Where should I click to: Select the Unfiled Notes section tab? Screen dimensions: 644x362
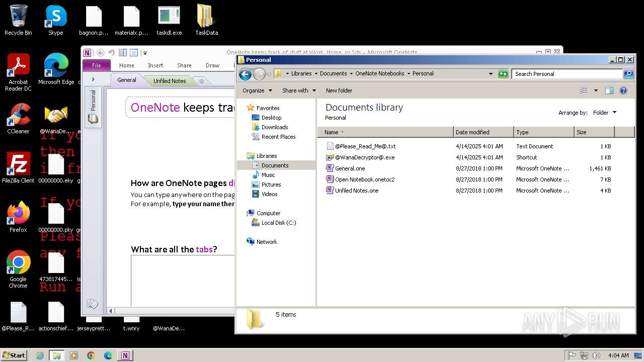[x=170, y=81]
